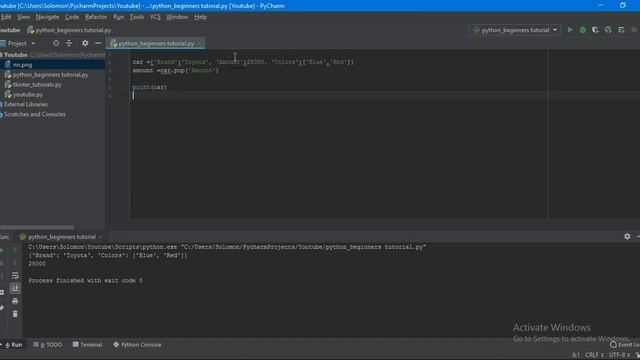Click 'Process finished with exit code 0' text
The width and height of the screenshot is (640, 360).
click(86, 281)
